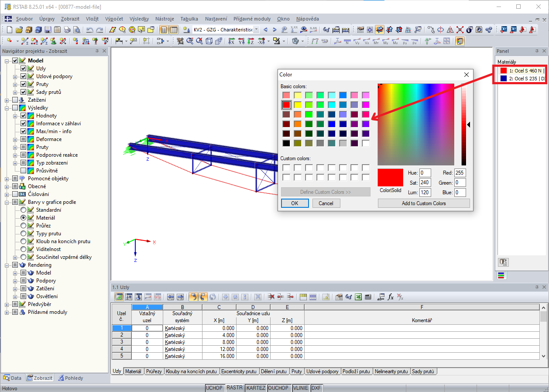Expand the Předvýběr tree node
Screen dimensions: 549x392
pos(7,304)
